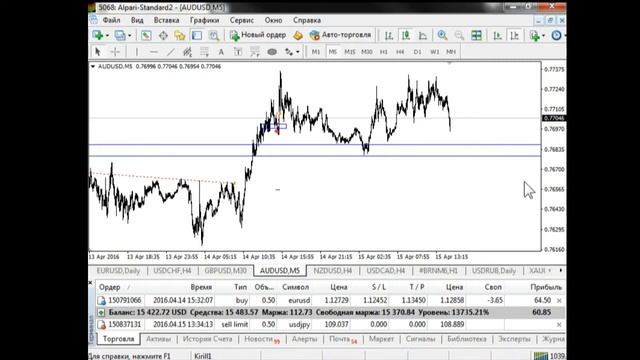Screen dimensions: 640x360
Task: Expand the Indicators dropdown arrow
Action: [x=543, y=36]
